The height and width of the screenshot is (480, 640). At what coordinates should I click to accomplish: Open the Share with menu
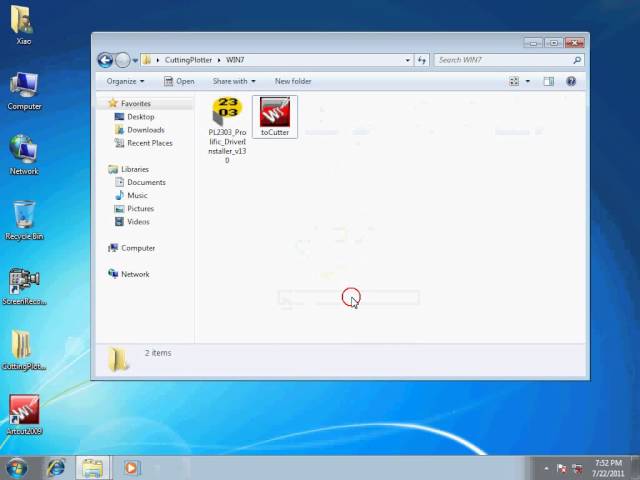[x=234, y=81]
